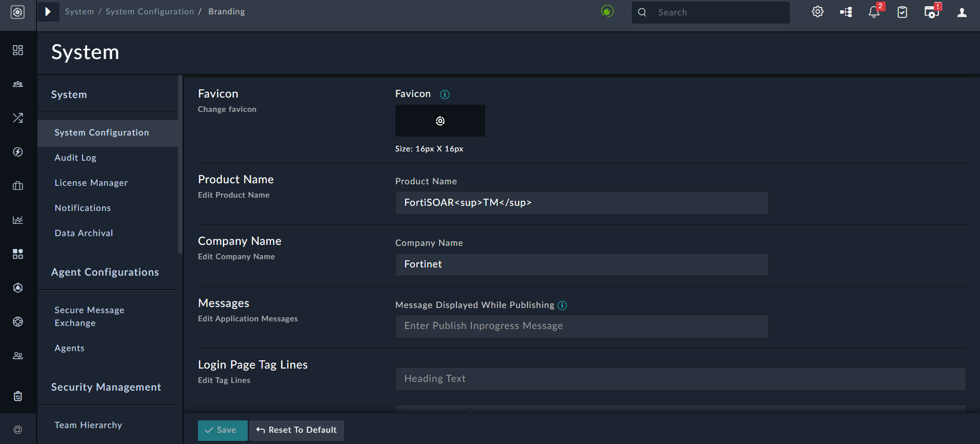Open the clipboard tasks icon in header
This screenshot has width=980, height=444.
click(903, 12)
